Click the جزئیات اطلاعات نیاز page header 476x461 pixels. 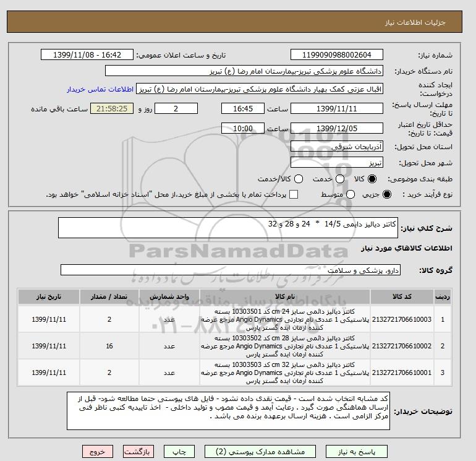(x=415, y=22)
